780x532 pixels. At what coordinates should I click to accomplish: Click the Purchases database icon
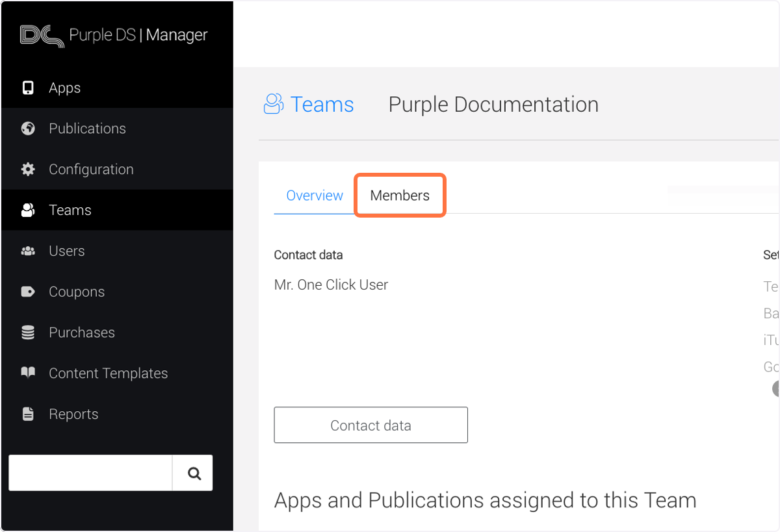tap(28, 333)
